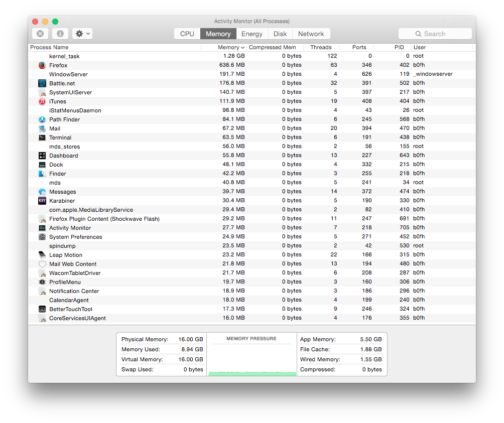This screenshot has width=504, height=423.
Task: Select the iStatMenusDaemon process row
Action: [252, 110]
